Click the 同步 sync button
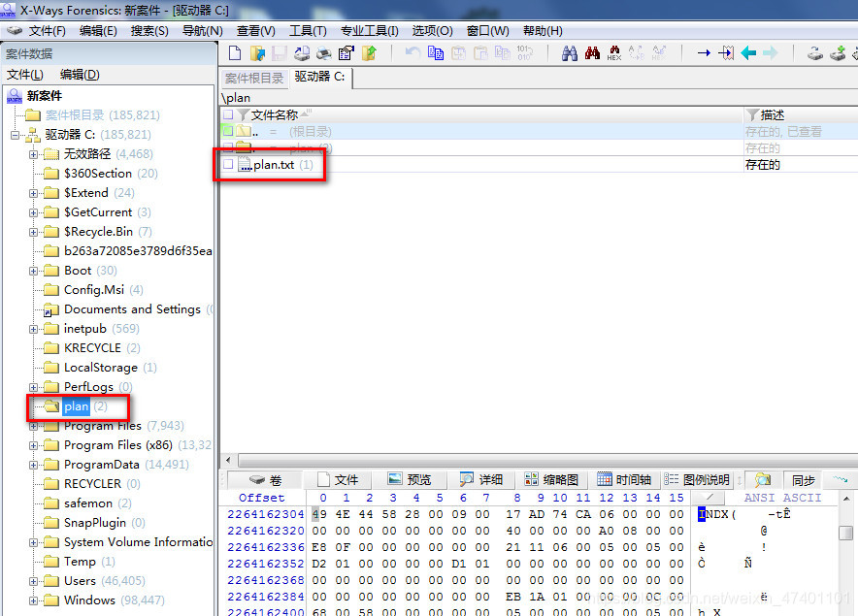This screenshot has height=616, width=858. [804, 480]
